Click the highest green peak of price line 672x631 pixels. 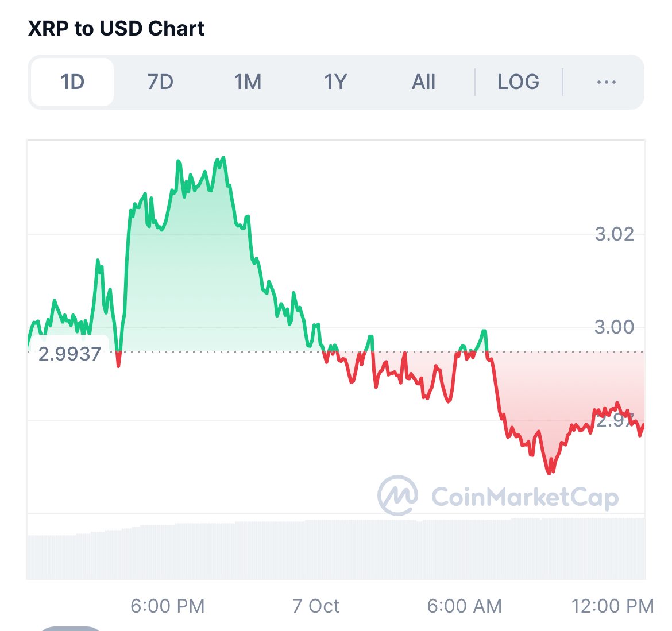coord(223,157)
